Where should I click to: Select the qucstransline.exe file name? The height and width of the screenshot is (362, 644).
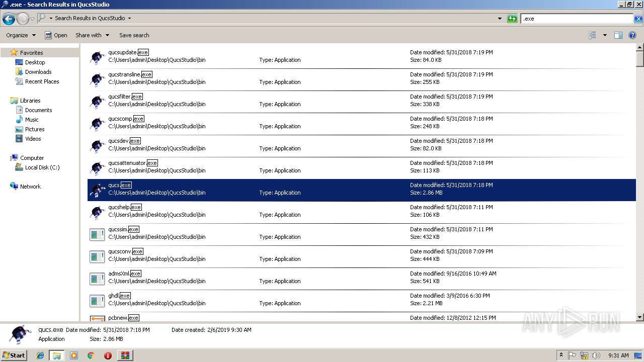pos(130,74)
